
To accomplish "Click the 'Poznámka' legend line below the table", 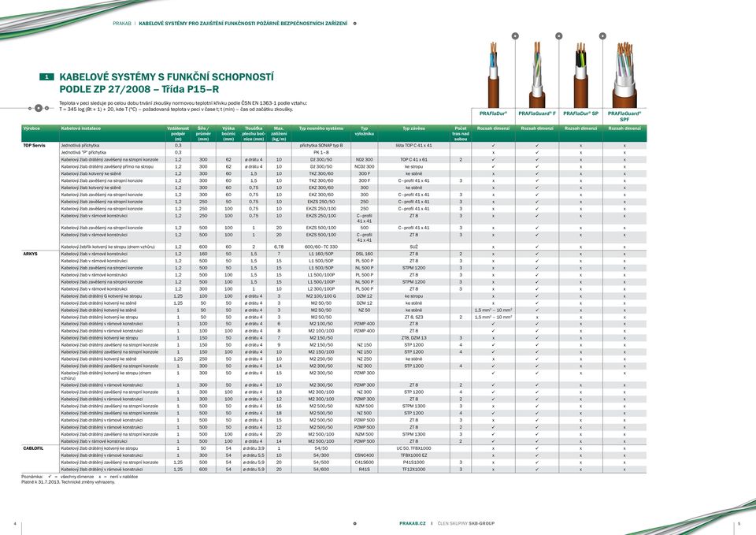I will (x=80, y=477).
